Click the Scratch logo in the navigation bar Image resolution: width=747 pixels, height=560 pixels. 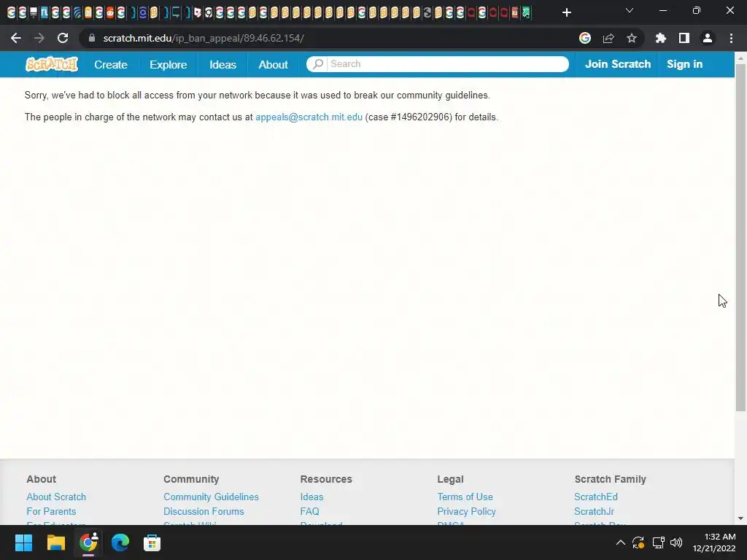pos(52,64)
